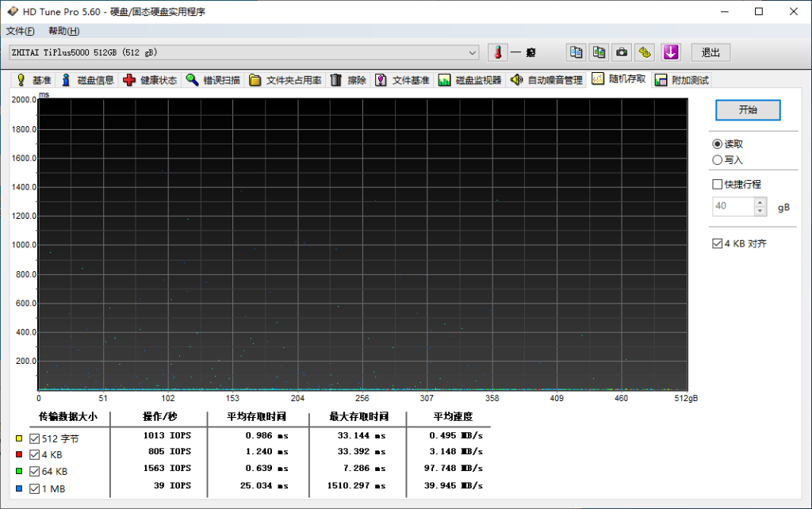The height and width of the screenshot is (509, 812).
Task: Click the folder icon for 文件夹占用率
Action: [x=255, y=80]
